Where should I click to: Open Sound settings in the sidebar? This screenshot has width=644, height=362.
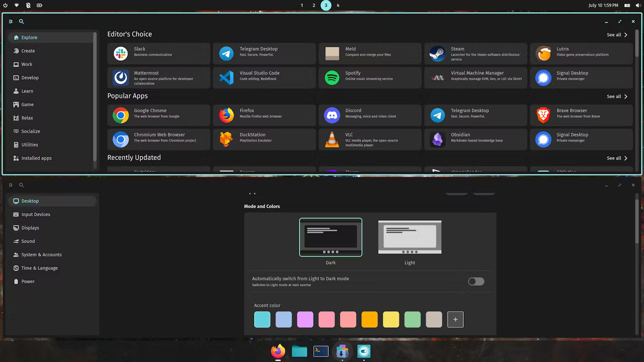pos(28,241)
